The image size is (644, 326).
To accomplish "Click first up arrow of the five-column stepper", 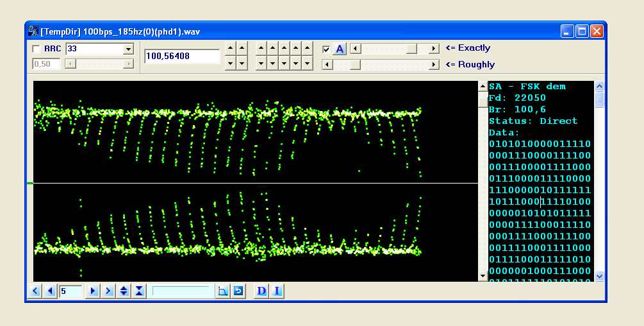I will click(261, 49).
